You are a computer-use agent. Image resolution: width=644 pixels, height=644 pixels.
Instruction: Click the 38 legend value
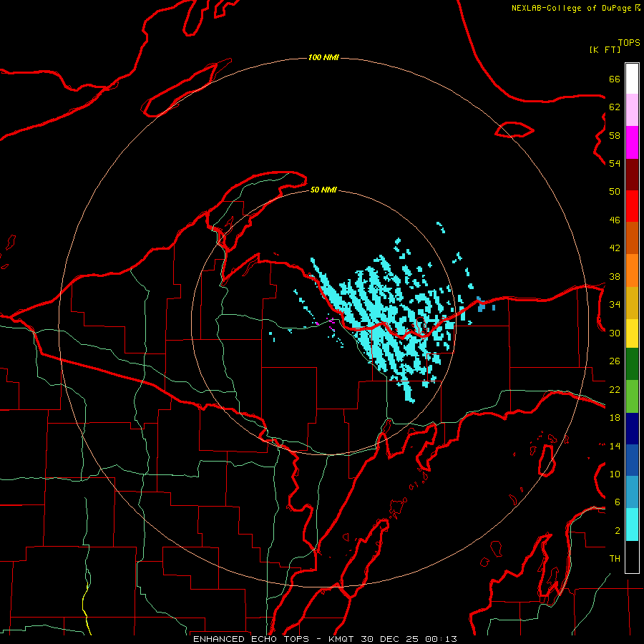click(x=615, y=276)
